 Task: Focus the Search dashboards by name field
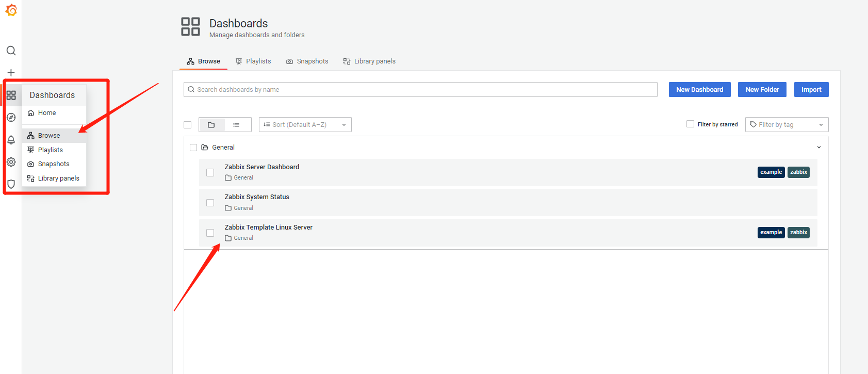pos(420,90)
